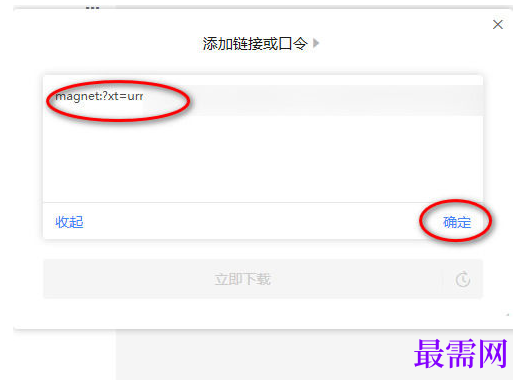Click the resize grip at dialog corner

coord(508,315)
